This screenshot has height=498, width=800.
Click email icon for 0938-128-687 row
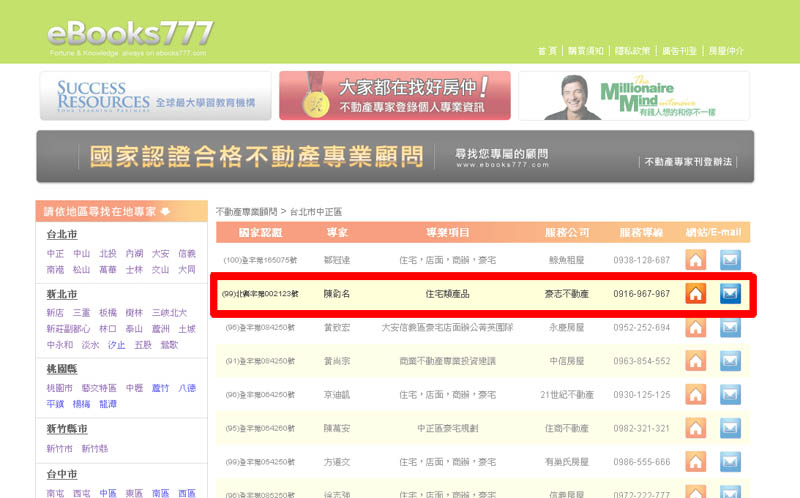(x=730, y=260)
